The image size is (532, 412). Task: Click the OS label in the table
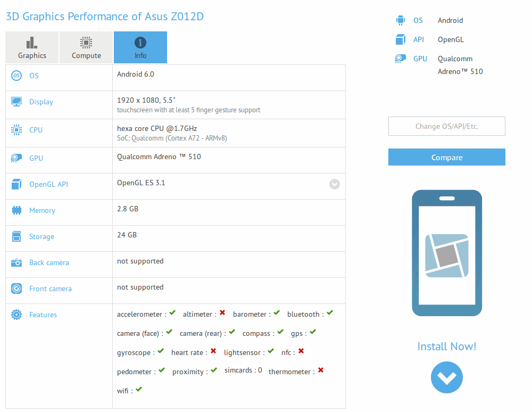tap(34, 76)
